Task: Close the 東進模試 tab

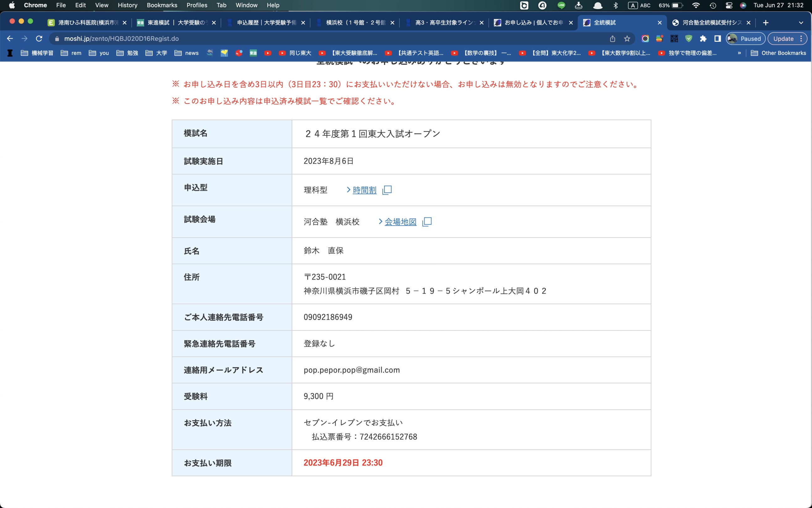Action: [214, 23]
